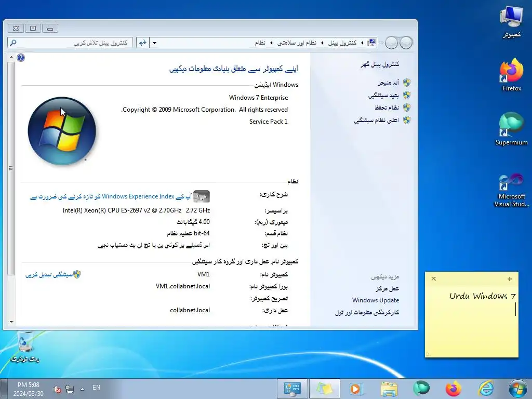Click shield icon next to آلہ منیجر
532x399 pixels.
pos(407,83)
